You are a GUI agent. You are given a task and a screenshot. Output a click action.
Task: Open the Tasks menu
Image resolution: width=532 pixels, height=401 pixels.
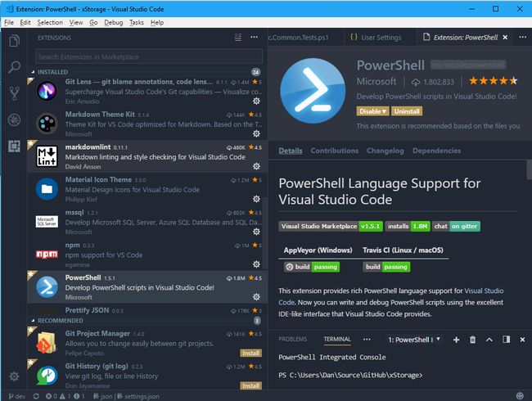coord(137,22)
